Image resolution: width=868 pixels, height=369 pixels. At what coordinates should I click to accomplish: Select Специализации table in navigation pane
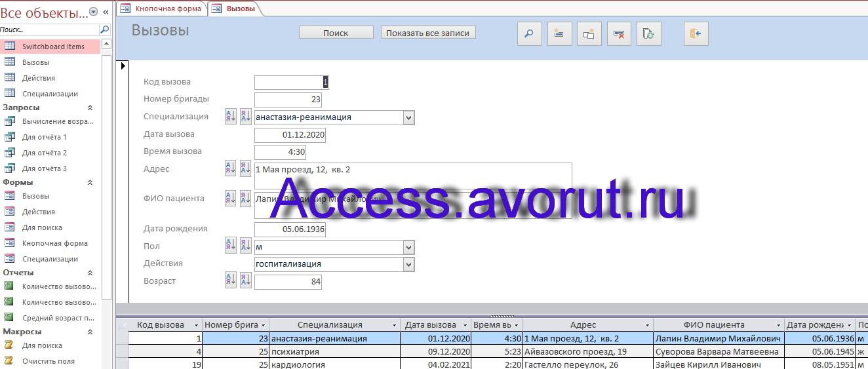pos(50,94)
